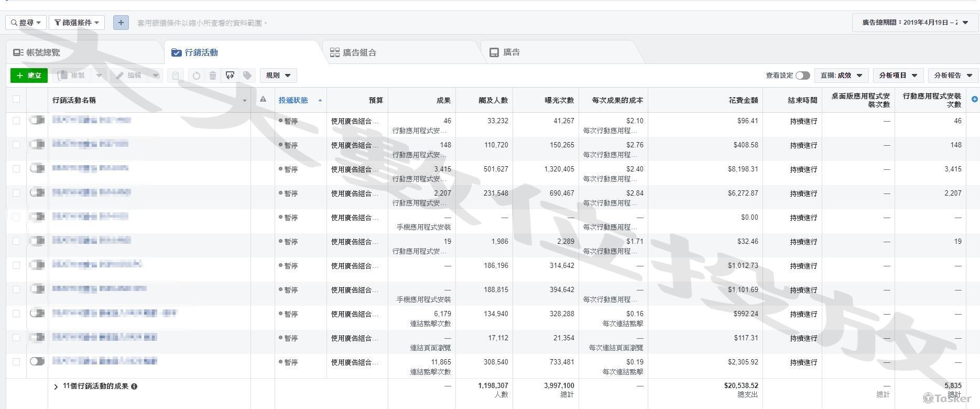Screen dimensions: 980x409
Task: Open the 規則 rules dropdown
Action: (x=278, y=76)
